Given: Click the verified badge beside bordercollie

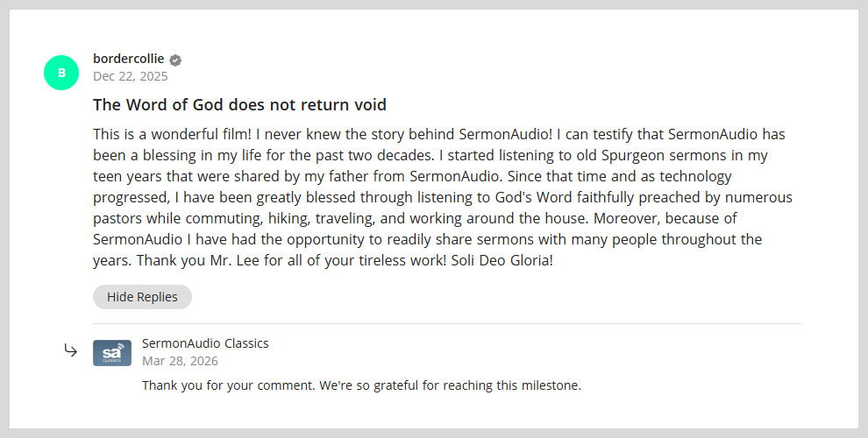Looking at the screenshot, I should [175, 60].
